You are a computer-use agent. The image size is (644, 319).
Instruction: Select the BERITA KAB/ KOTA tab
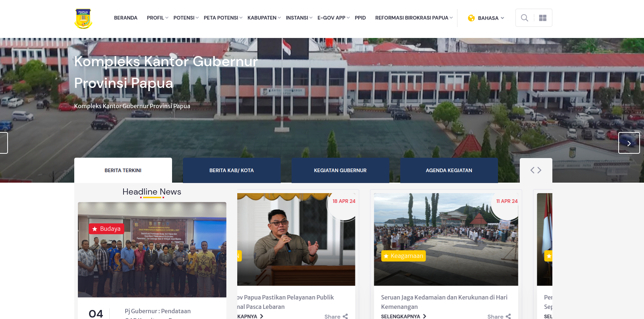tap(232, 170)
